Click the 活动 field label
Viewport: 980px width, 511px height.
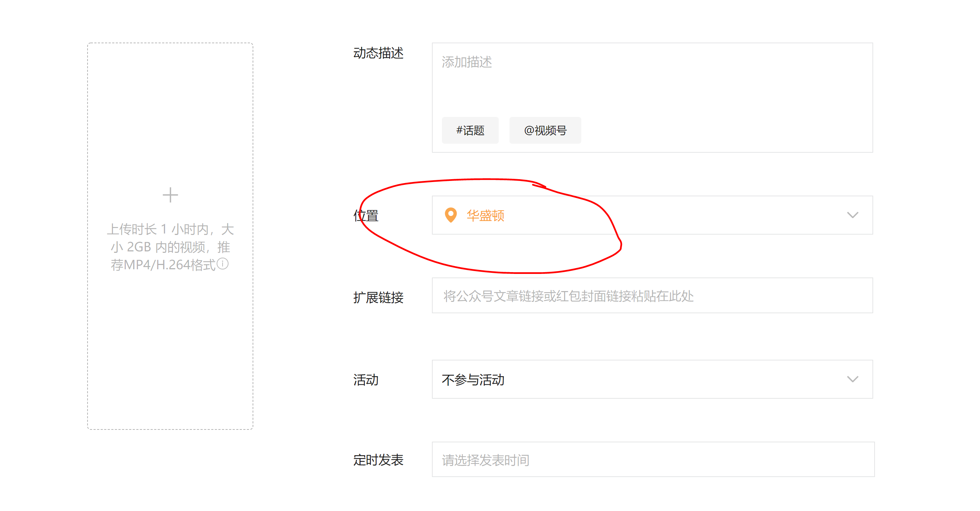[365, 380]
